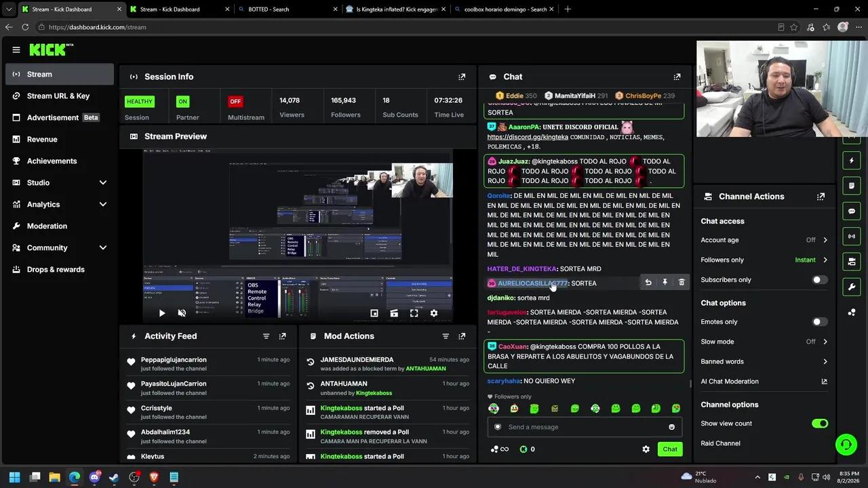Pop out the Activity Feed panel
The height and width of the screenshot is (488, 868).
[282, 336]
